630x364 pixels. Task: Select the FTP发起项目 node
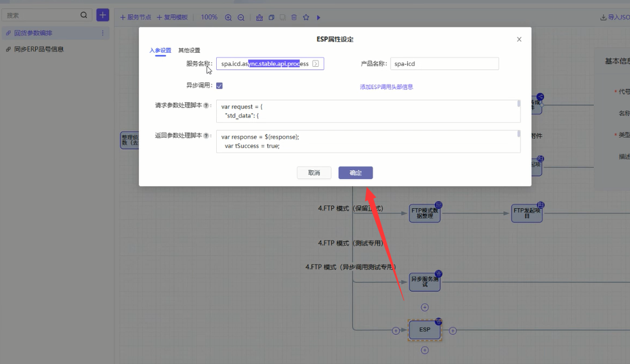coord(527,213)
